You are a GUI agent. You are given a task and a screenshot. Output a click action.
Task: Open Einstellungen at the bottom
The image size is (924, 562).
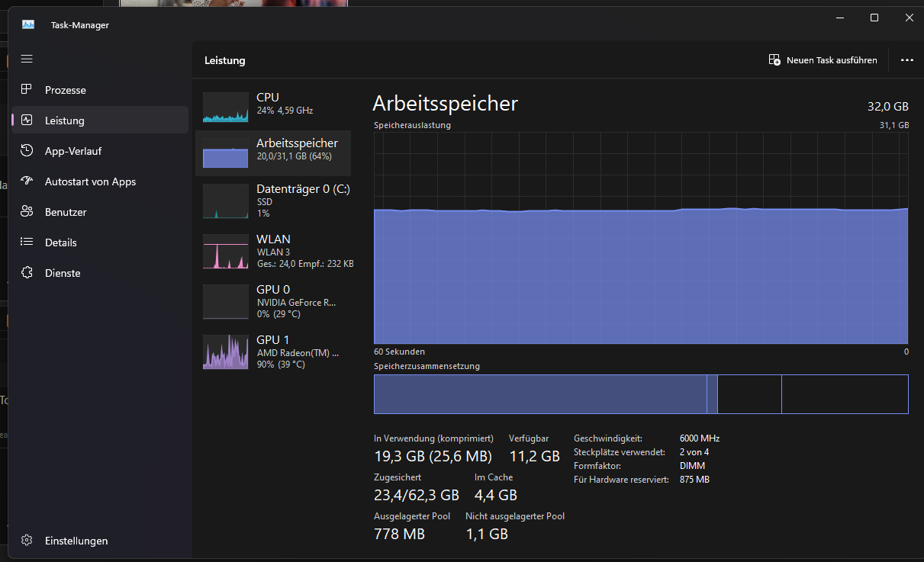(x=100, y=540)
